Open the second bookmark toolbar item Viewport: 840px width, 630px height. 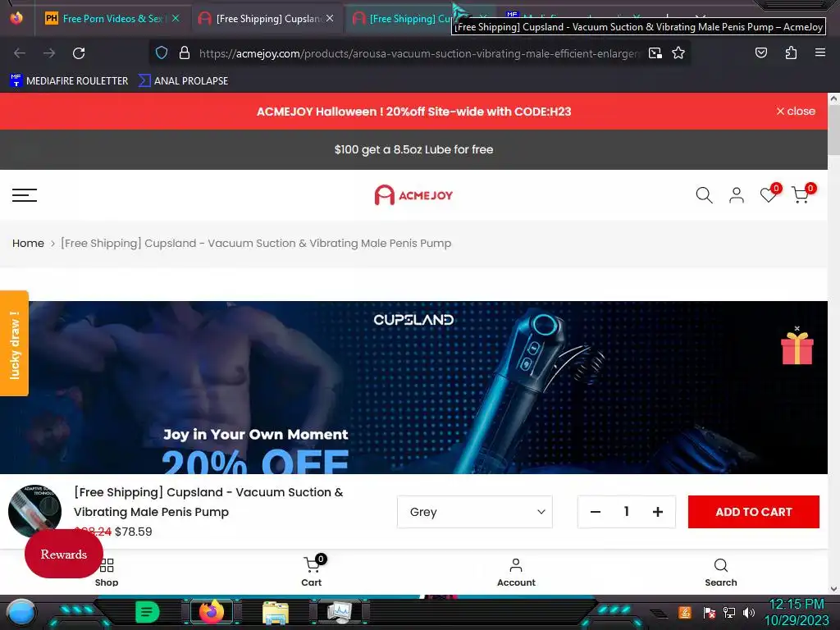[x=183, y=81]
